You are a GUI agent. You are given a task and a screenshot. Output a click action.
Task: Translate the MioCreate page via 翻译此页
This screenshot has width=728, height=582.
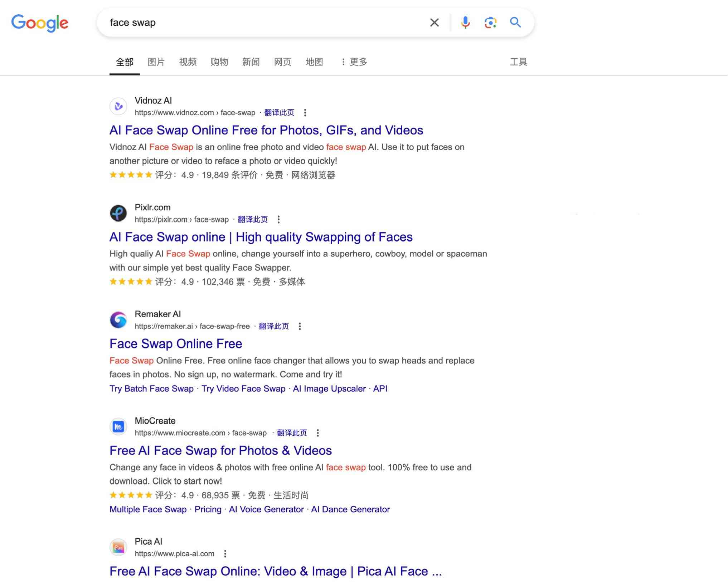[292, 433]
